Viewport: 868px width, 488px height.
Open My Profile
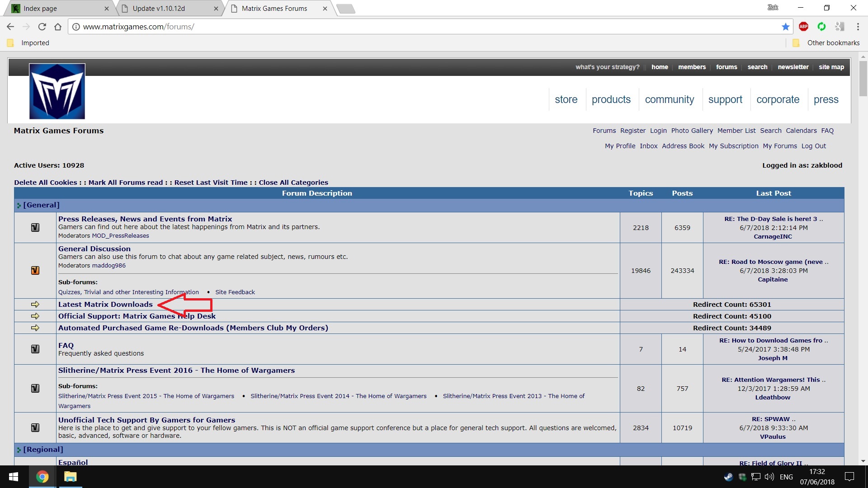click(620, 146)
